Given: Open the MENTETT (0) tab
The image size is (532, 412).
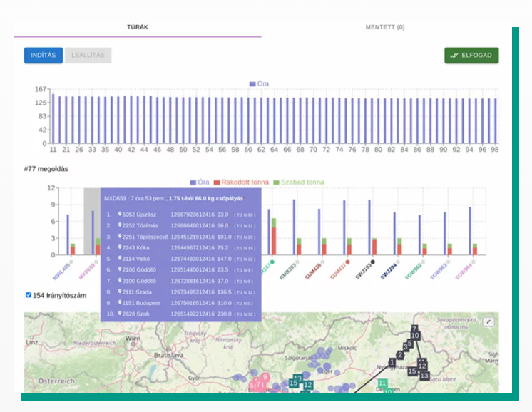Looking at the screenshot, I should (x=385, y=27).
